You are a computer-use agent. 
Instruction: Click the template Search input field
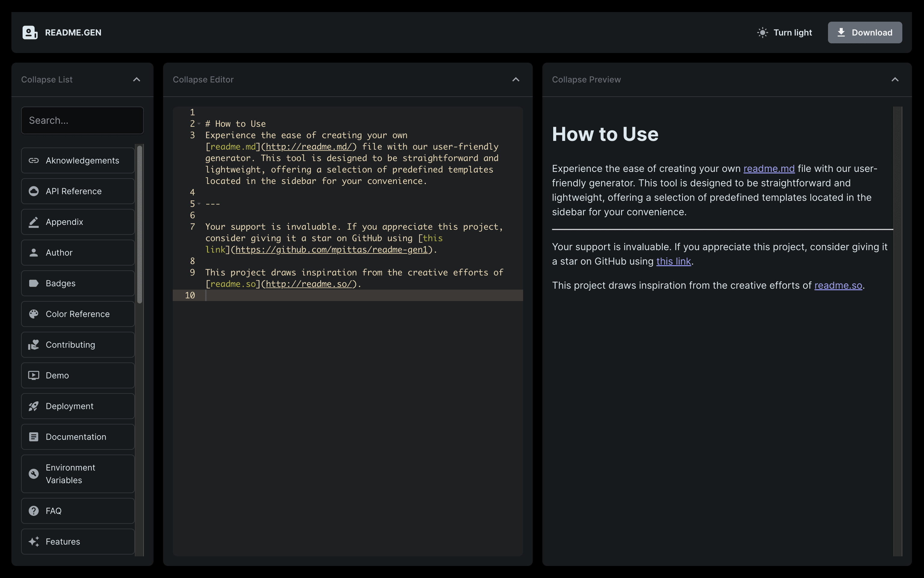pos(82,120)
